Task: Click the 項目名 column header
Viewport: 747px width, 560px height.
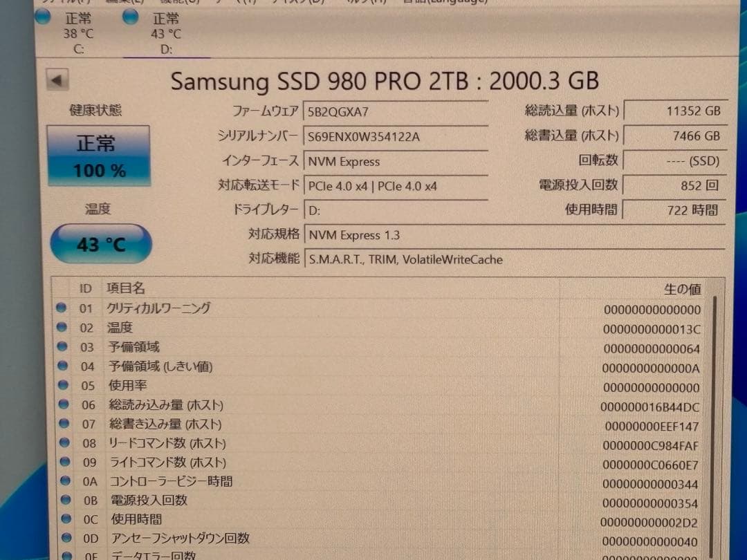Action: pos(125,288)
